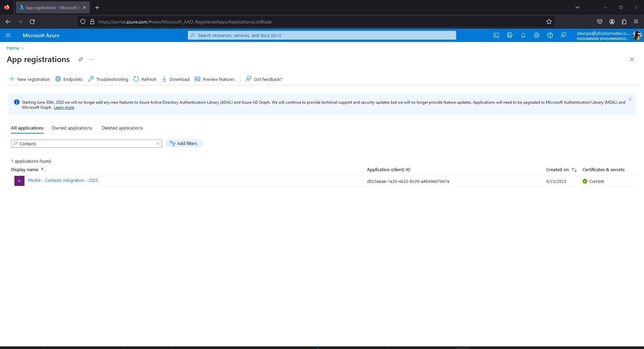Screen dimensions: 644x349
Task: Dismiss the ADAL deprecation info banner
Action: (630, 99)
